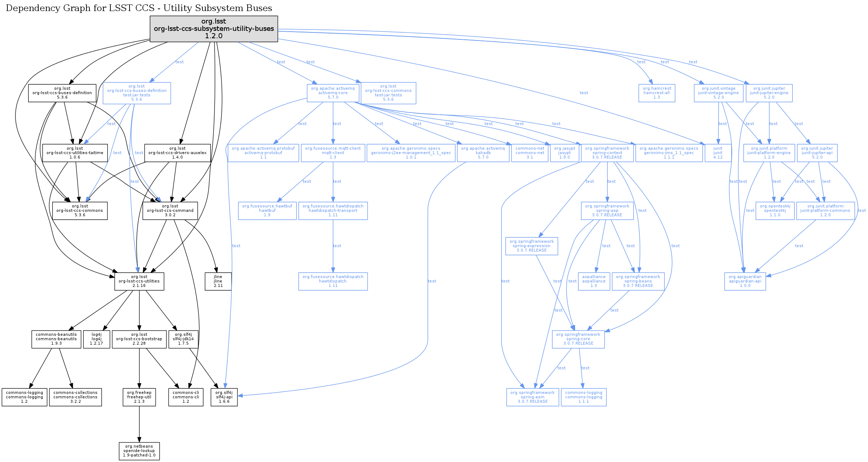
Task: Select the org-lsst-ccs-bootstrap 2.2.28 node
Action: tap(139, 339)
